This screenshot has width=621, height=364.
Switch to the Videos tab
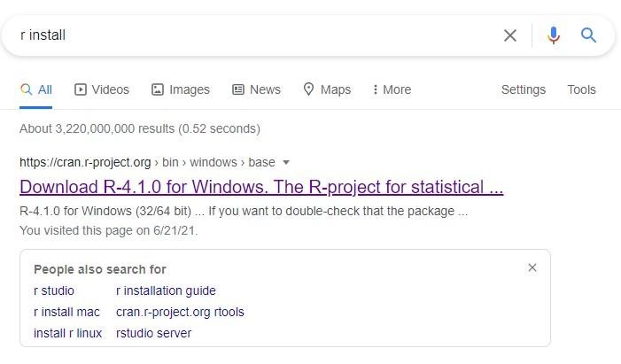click(x=102, y=89)
